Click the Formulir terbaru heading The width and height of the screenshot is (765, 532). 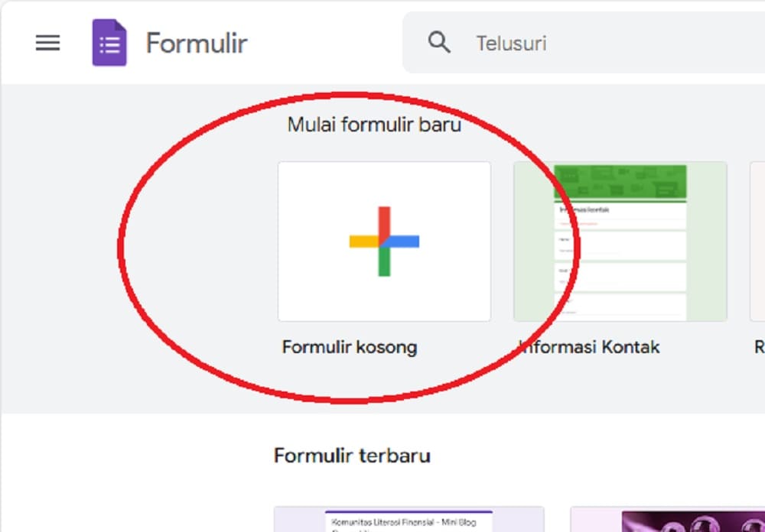click(352, 456)
